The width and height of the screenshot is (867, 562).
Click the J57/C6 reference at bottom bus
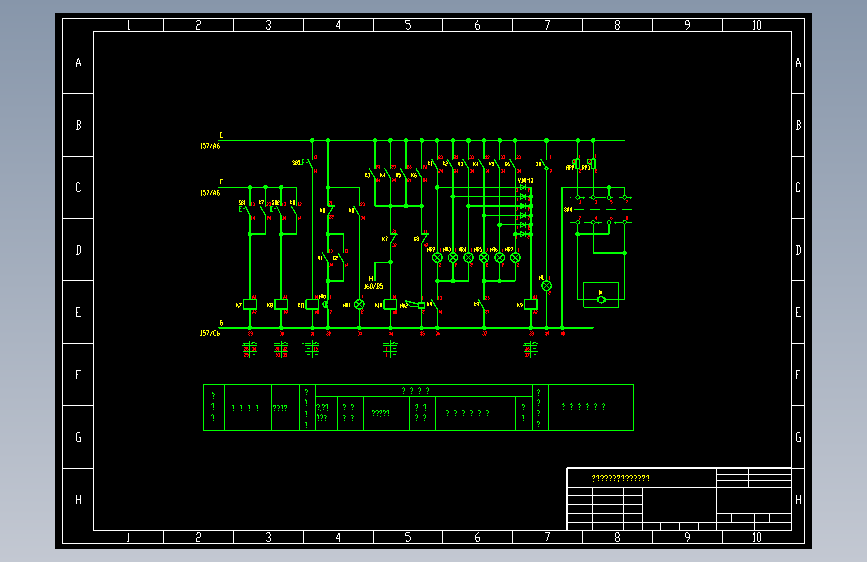pyautogui.click(x=210, y=333)
